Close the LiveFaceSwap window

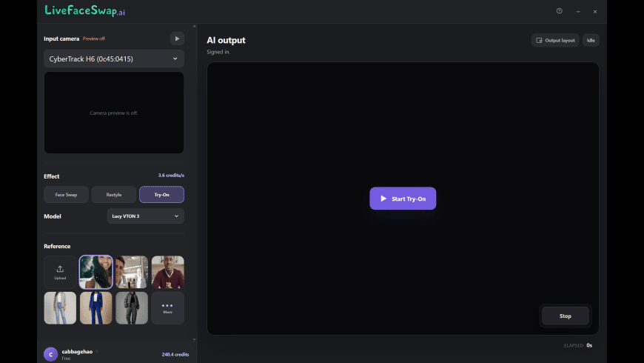595,12
